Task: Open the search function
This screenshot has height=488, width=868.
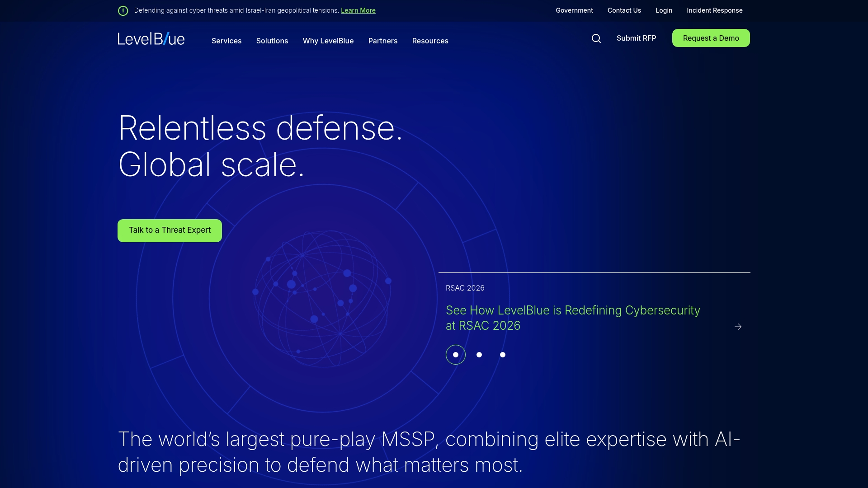Action: pos(596,38)
